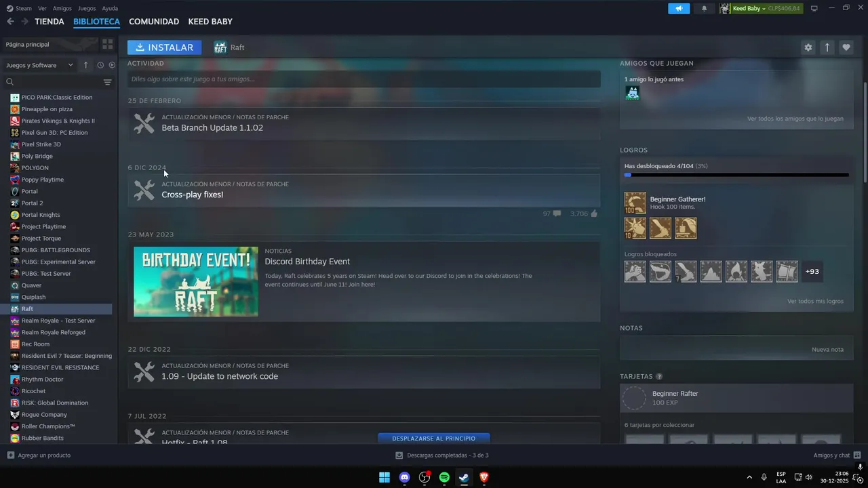868x488 pixels.
Task: Click the wrench icon for Beta Branch Update
Action: [x=144, y=123]
